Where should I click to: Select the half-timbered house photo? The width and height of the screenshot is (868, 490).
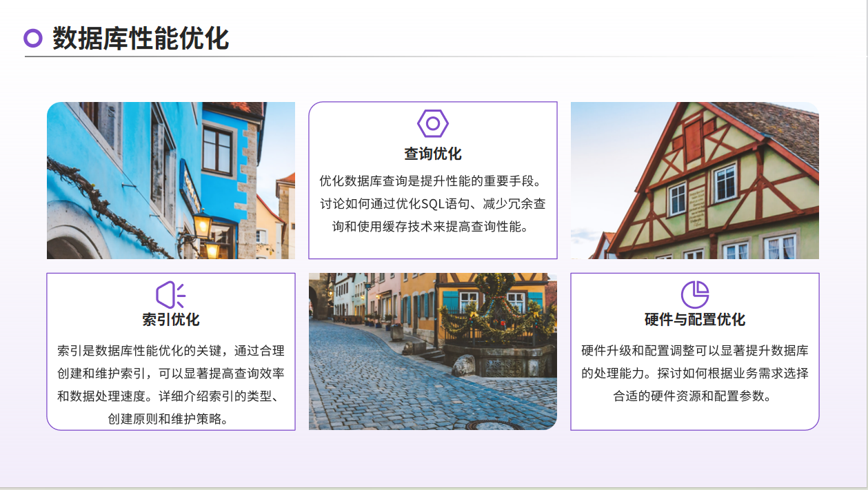(x=695, y=181)
